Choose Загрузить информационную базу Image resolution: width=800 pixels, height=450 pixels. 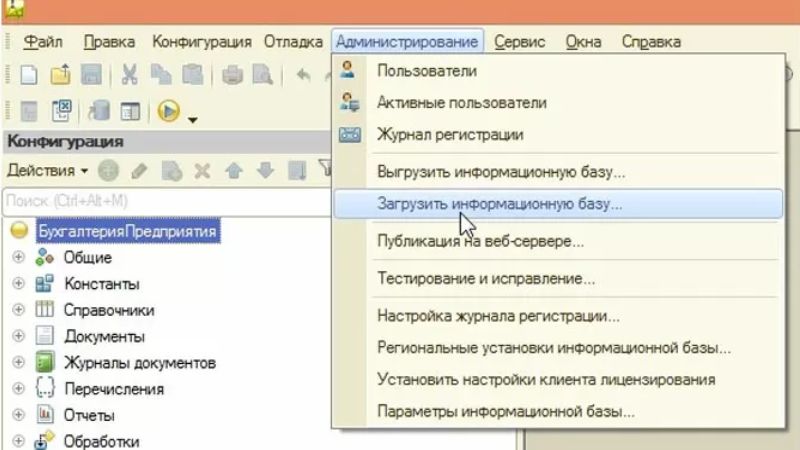[558, 204]
